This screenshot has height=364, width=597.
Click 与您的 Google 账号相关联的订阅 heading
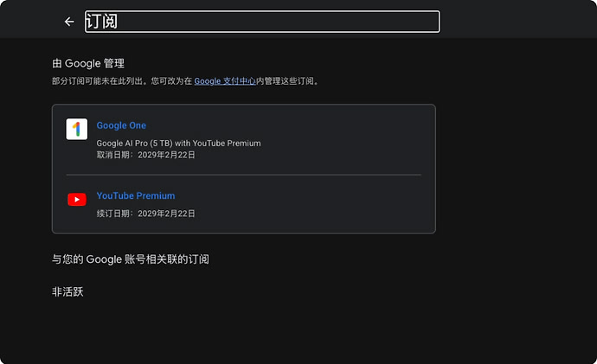[130, 259]
